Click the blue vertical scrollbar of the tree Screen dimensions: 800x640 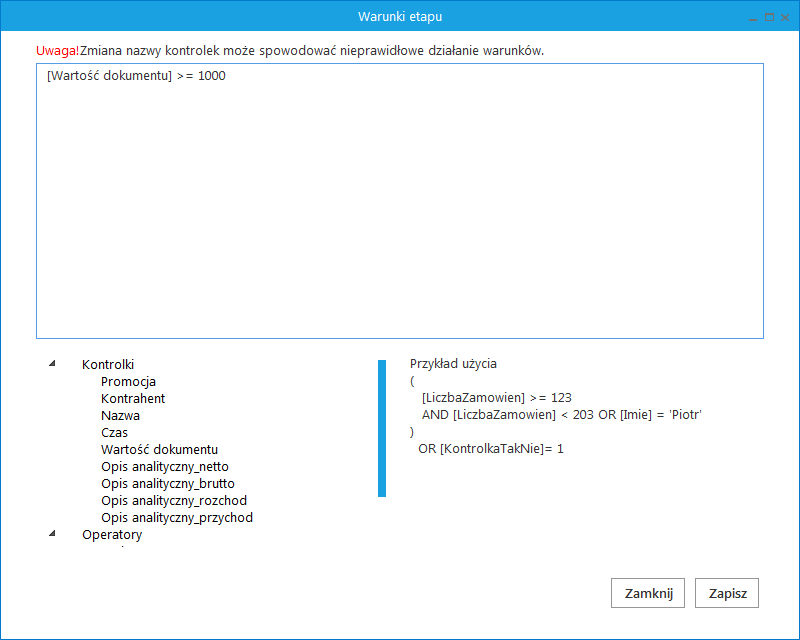[382, 428]
